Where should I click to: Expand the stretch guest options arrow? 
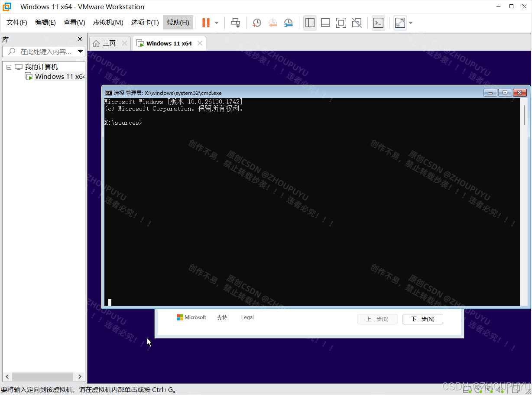point(411,23)
